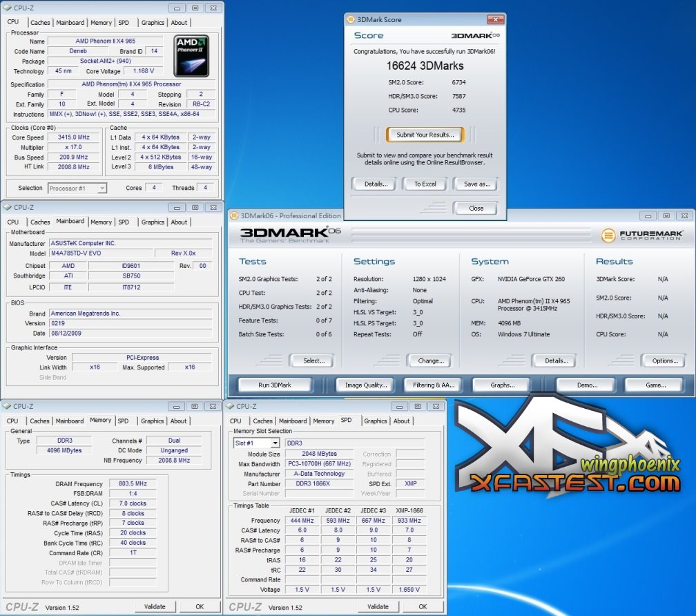Image resolution: width=696 pixels, height=616 pixels.
Task: Click the Run 3DMark button
Action: 274,385
